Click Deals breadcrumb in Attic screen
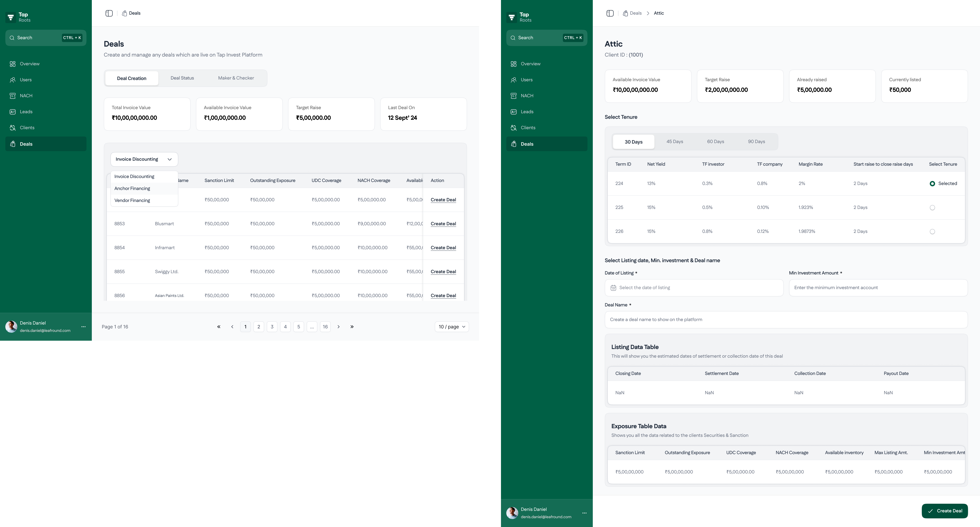Viewport: 980px width, 527px height. (x=632, y=13)
